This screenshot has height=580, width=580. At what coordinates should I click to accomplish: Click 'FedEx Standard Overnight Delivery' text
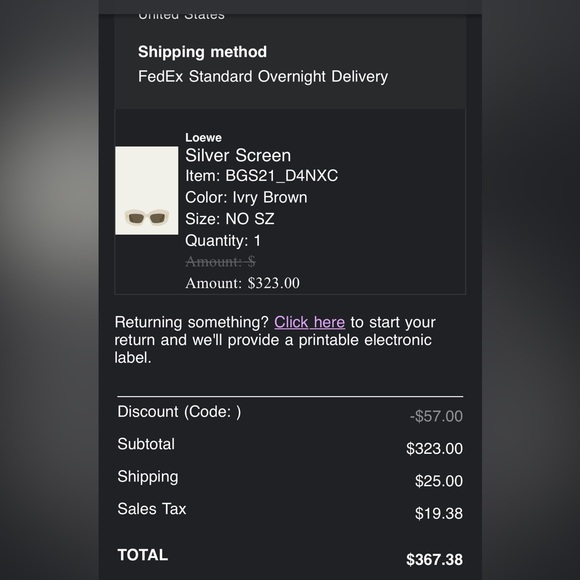(263, 77)
